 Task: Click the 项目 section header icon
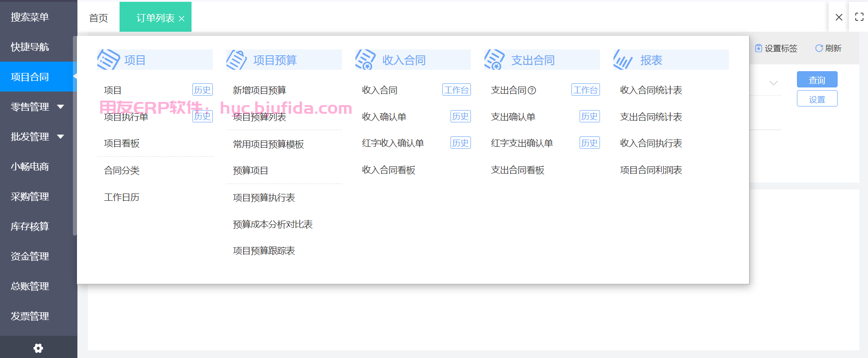[109, 60]
